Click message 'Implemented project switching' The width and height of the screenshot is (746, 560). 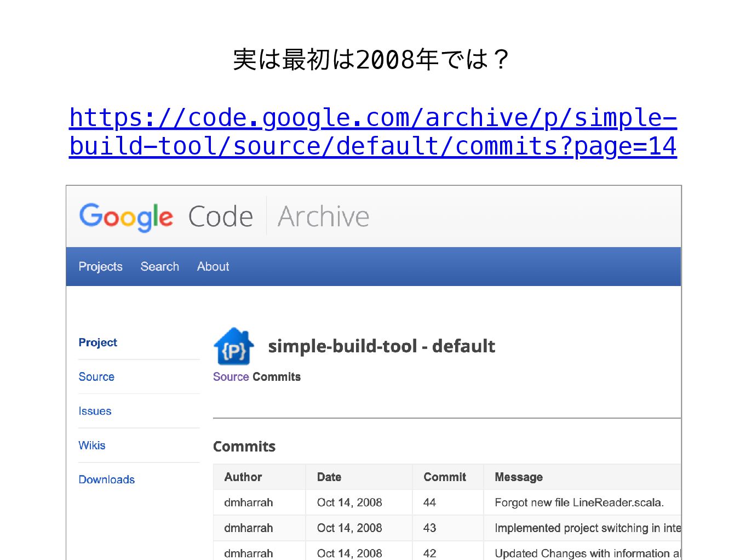click(x=588, y=528)
